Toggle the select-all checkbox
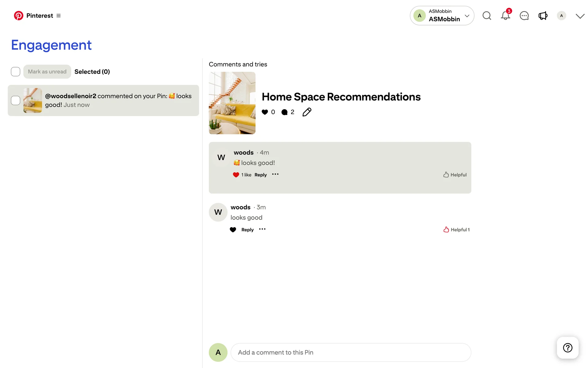The height and width of the screenshot is (368, 588). click(16, 72)
